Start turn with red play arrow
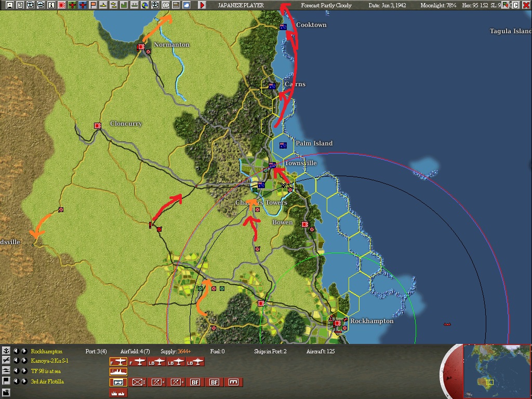Image resolution: width=532 pixels, height=399 pixels. point(202,5)
